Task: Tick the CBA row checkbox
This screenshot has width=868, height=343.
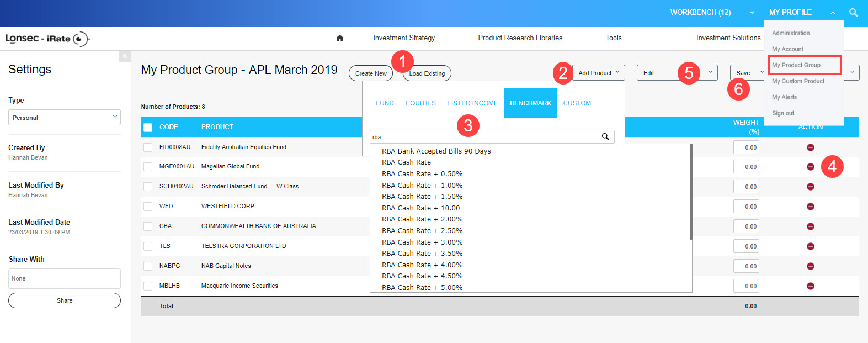Action: point(148,226)
